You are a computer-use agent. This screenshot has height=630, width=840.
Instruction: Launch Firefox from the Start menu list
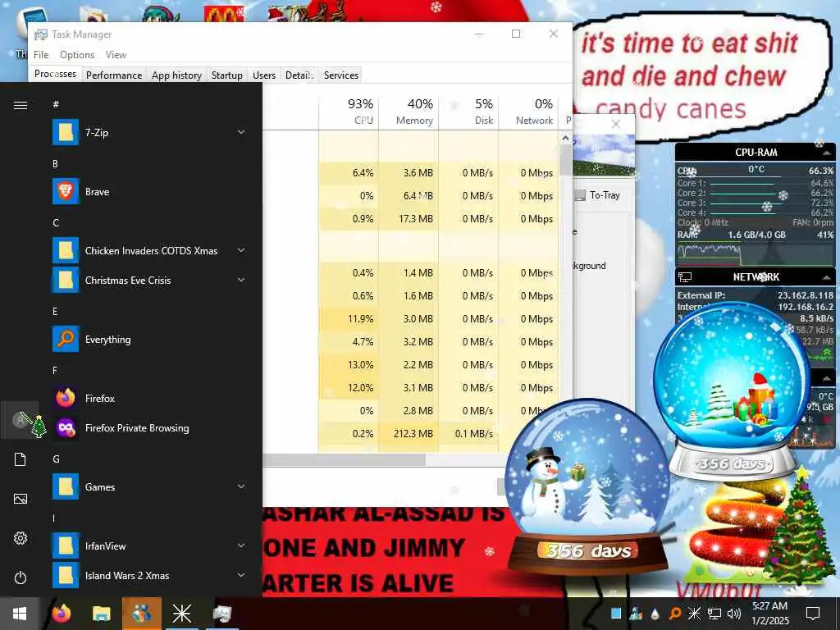coord(151,398)
